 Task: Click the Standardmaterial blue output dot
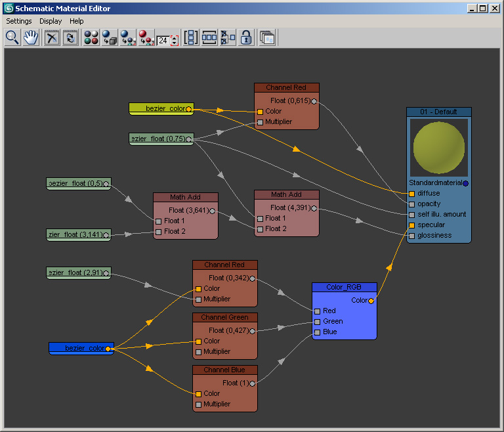pyautogui.click(x=466, y=183)
